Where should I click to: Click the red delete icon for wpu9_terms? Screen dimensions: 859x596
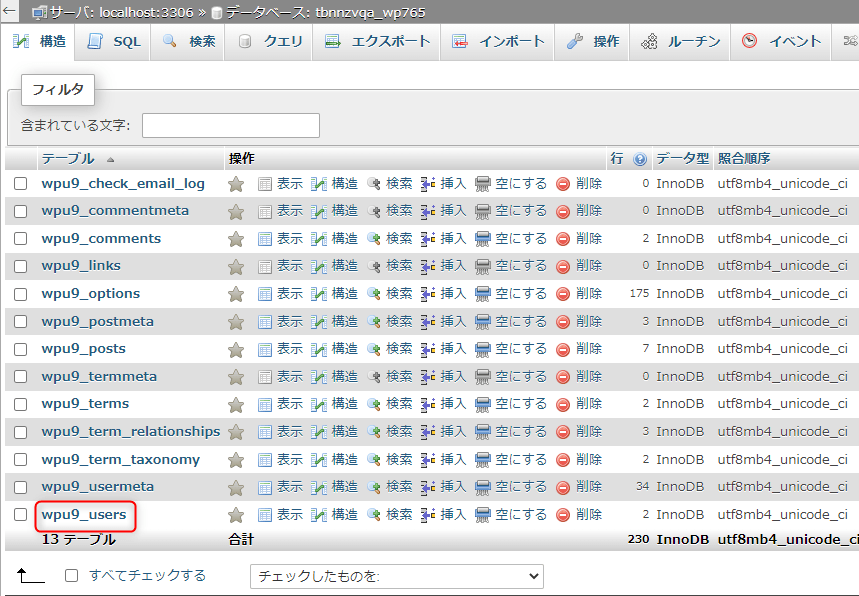563,404
